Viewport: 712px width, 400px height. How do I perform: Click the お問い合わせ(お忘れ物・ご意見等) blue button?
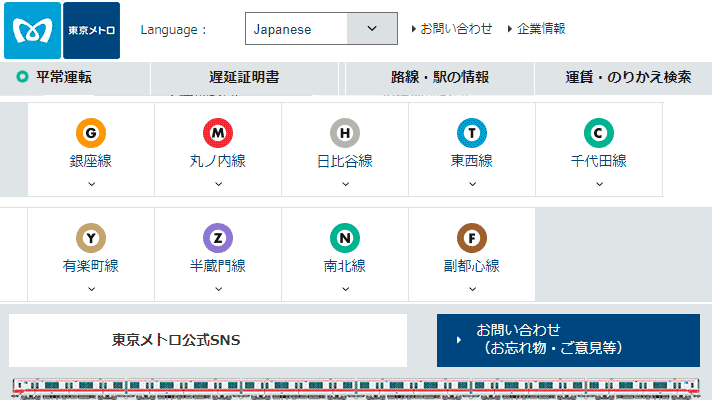click(x=569, y=341)
